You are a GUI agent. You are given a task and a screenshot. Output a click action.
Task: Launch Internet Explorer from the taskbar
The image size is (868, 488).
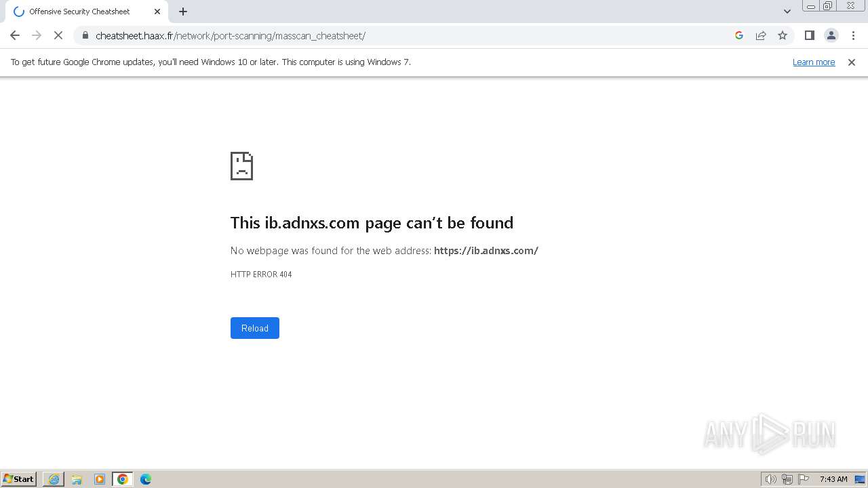(54, 479)
